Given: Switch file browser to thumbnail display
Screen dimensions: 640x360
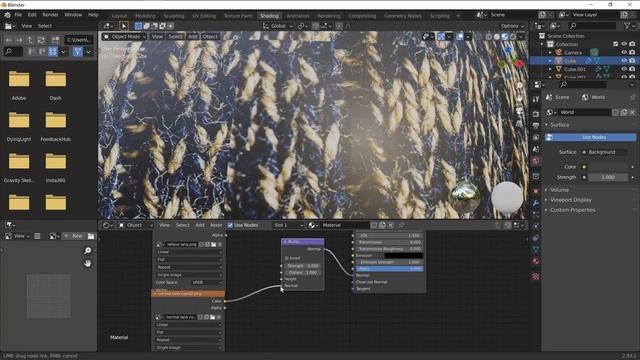Looking at the screenshot, I should click(x=53, y=52).
